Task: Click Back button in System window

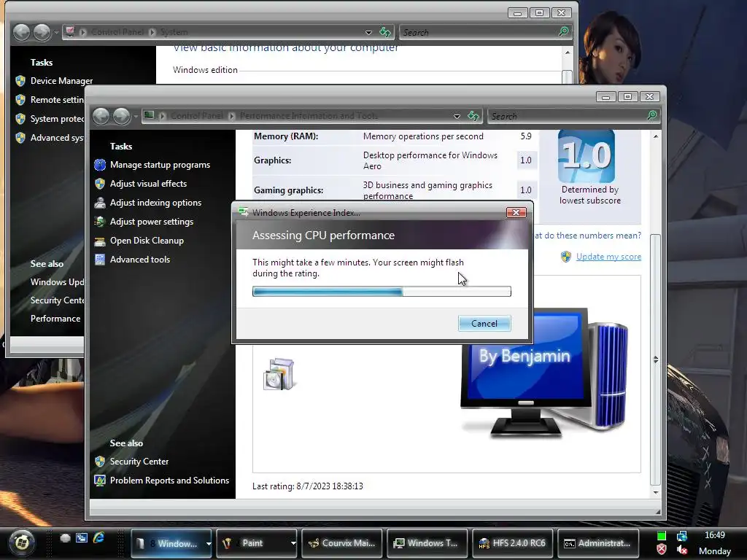Action: [21, 32]
